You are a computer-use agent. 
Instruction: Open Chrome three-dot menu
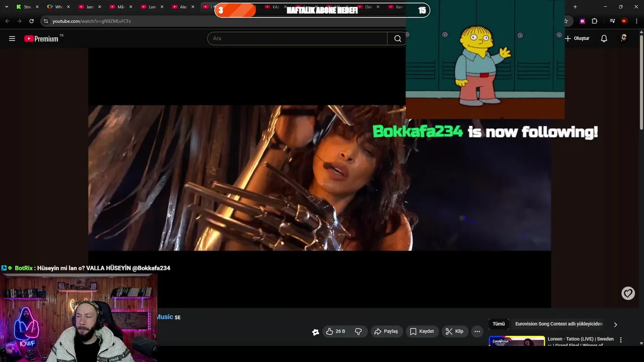[x=636, y=21]
